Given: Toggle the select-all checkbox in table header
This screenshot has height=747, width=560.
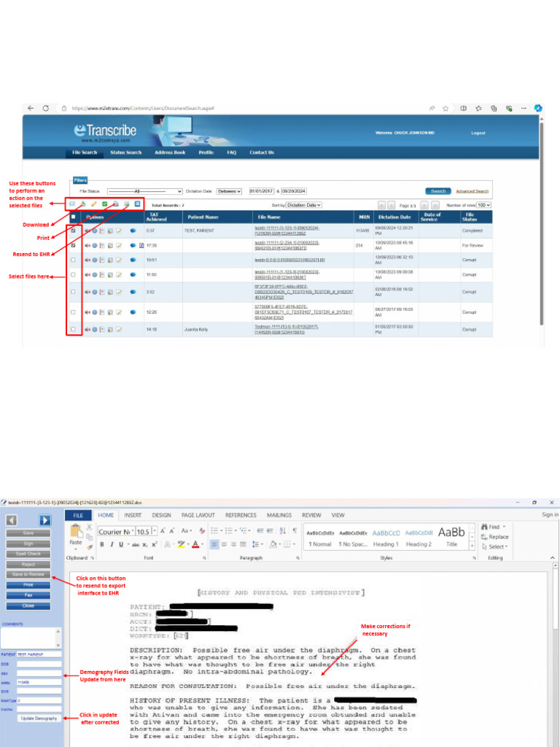Looking at the screenshot, I should 73,217.
